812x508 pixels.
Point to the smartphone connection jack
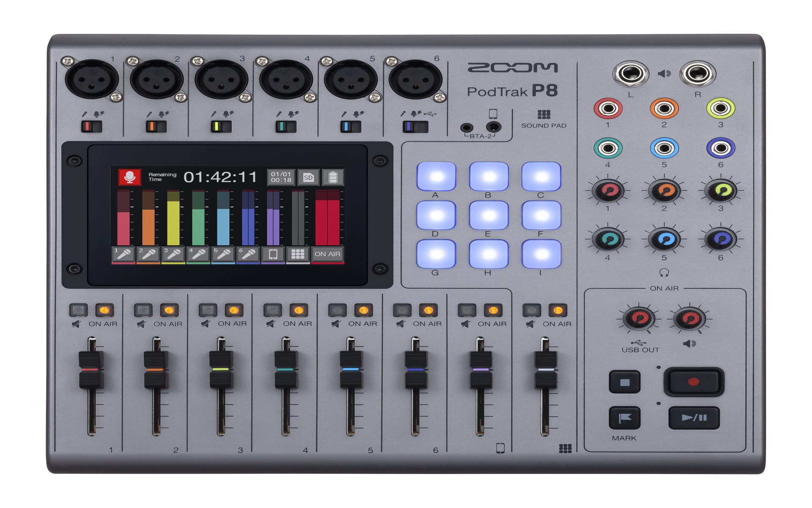[x=493, y=127]
